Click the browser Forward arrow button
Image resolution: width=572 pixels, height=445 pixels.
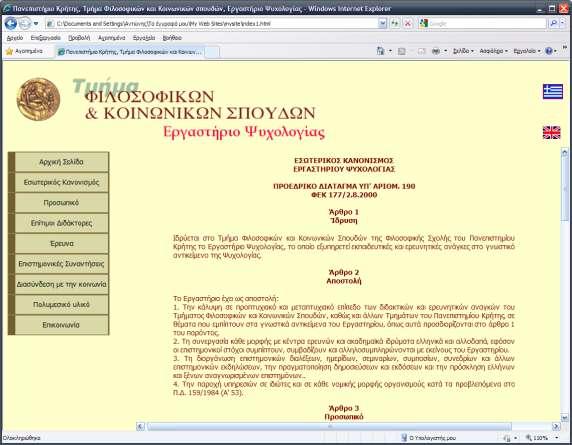[x=24, y=24]
